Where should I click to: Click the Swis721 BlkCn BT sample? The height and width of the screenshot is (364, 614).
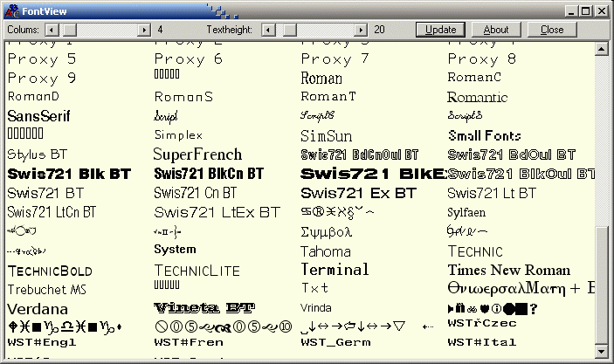(x=209, y=174)
